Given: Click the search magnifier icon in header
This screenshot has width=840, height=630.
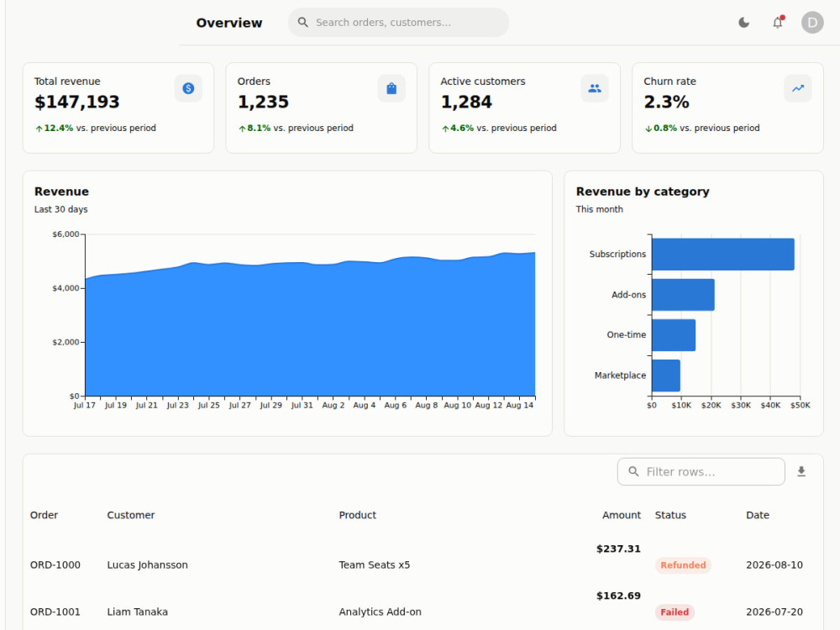Looking at the screenshot, I should tap(302, 23).
